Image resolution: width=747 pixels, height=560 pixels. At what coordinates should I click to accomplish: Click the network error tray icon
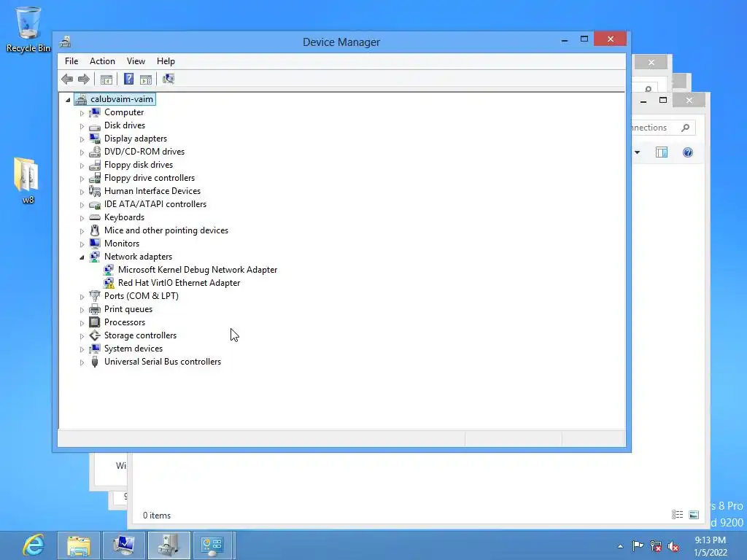[x=656, y=546]
